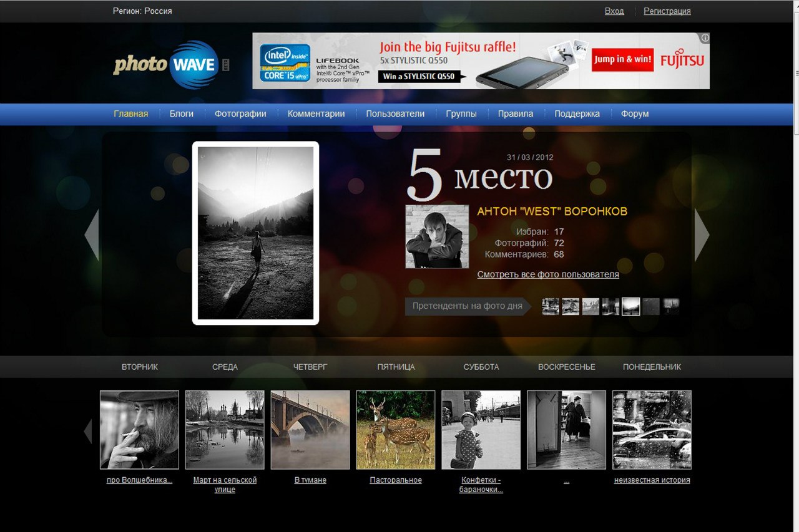This screenshot has width=799, height=532.
Task: Go to next featured photo with right arrow
Action: (x=702, y=235)
